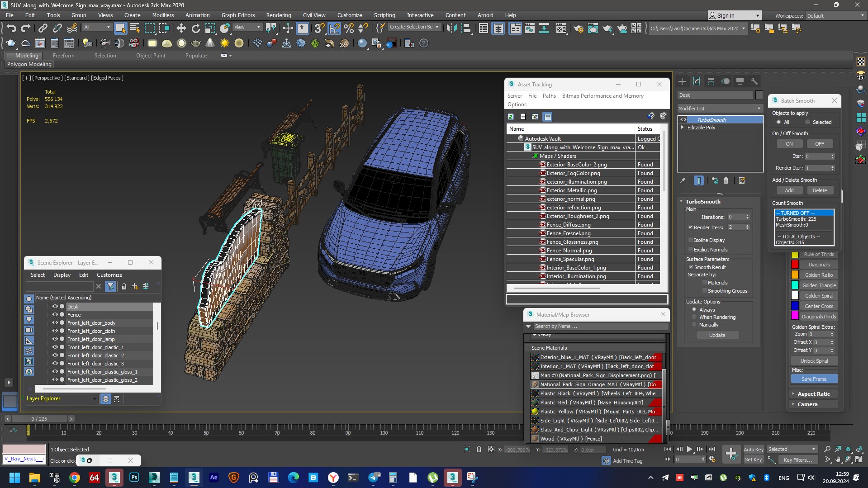868x488 pixels.
Task: Click the ON button in Batch Smooth
Action: coord(789,144)
